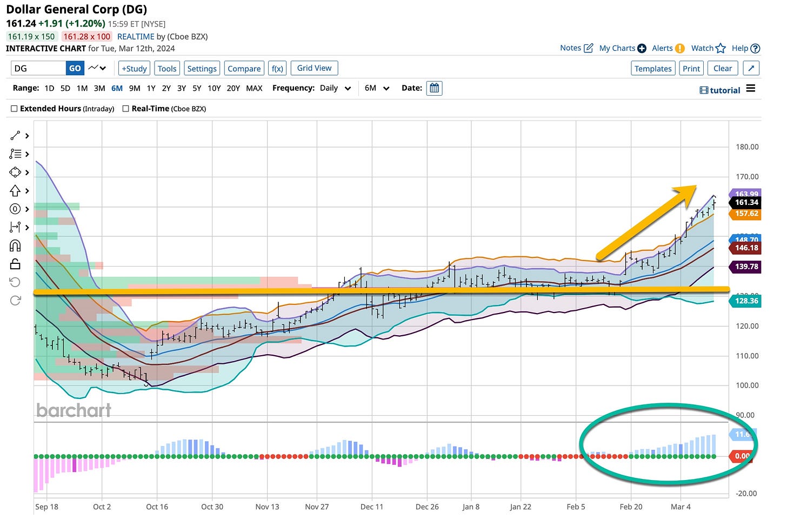Open the Templates button
787x532 pixels.
pyautogui.click(x=653, y=68)
